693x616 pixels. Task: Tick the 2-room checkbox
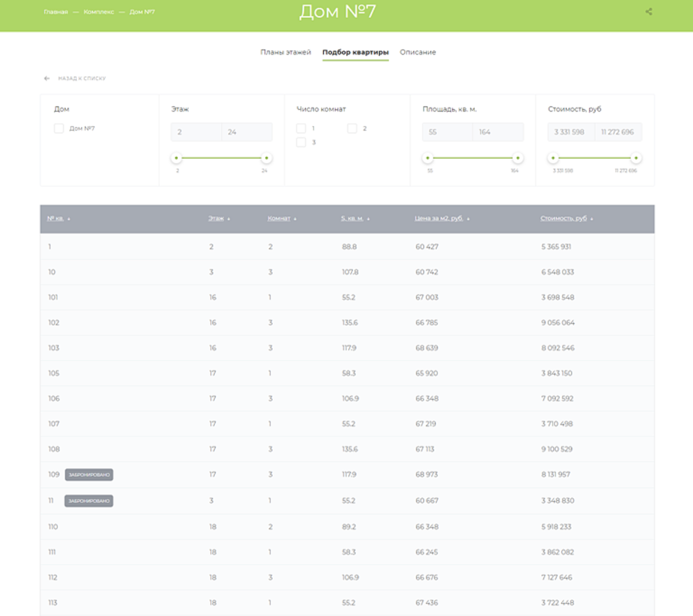tap(352, 128)
